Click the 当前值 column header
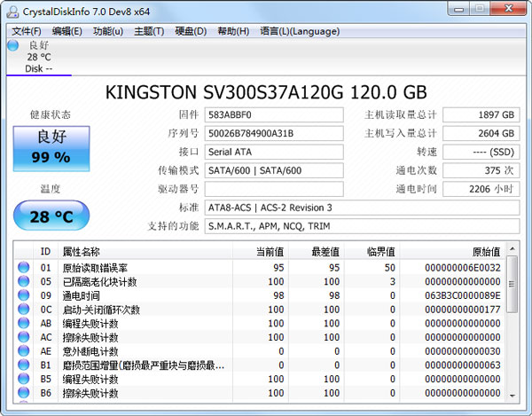 click(x=261, y=251)
